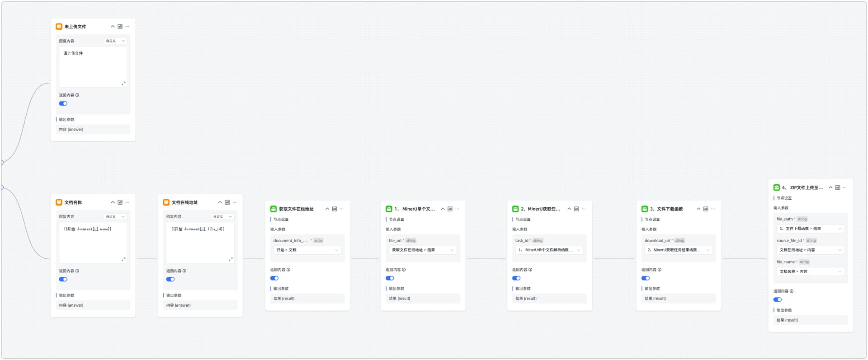The image size is (868, 360).
Task: Turn off 返回内容 switch in 4、ZIP文件上传 node
Action: pos(778,299)
